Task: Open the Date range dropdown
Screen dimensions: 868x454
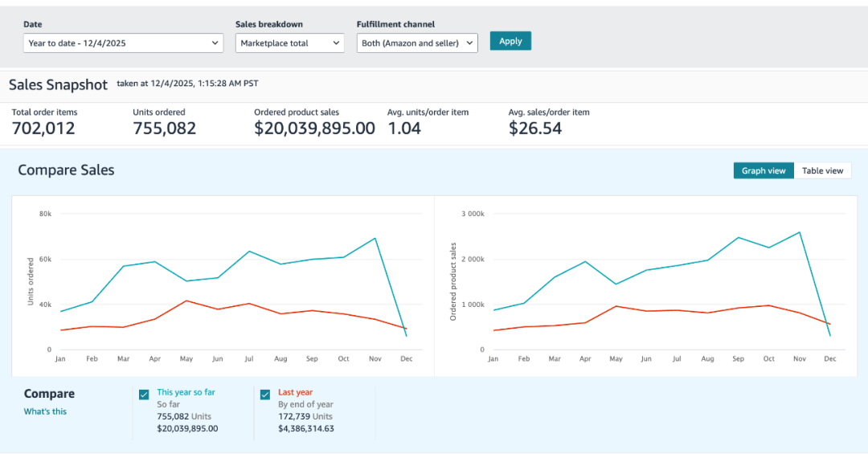Action: tap(123, 43)
